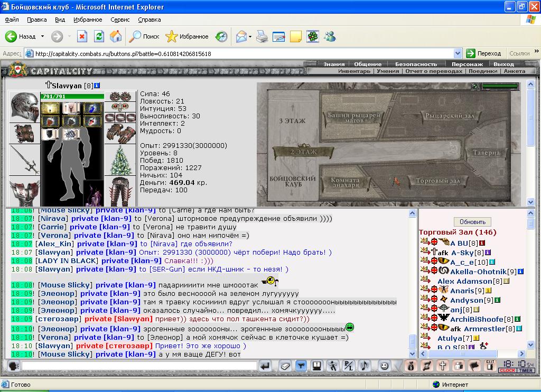
Task: Expand the Mail button dropdown arrow
Action: tap(250, 36)
